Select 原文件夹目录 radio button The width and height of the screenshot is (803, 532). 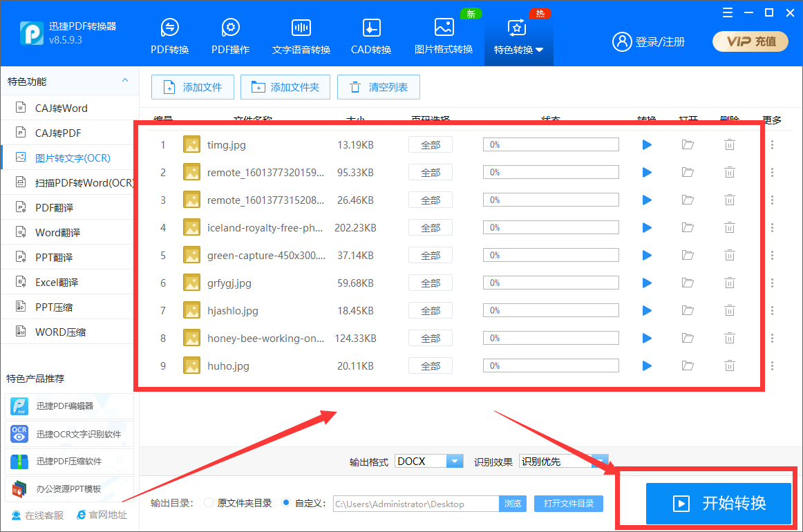tap(209, 503)
